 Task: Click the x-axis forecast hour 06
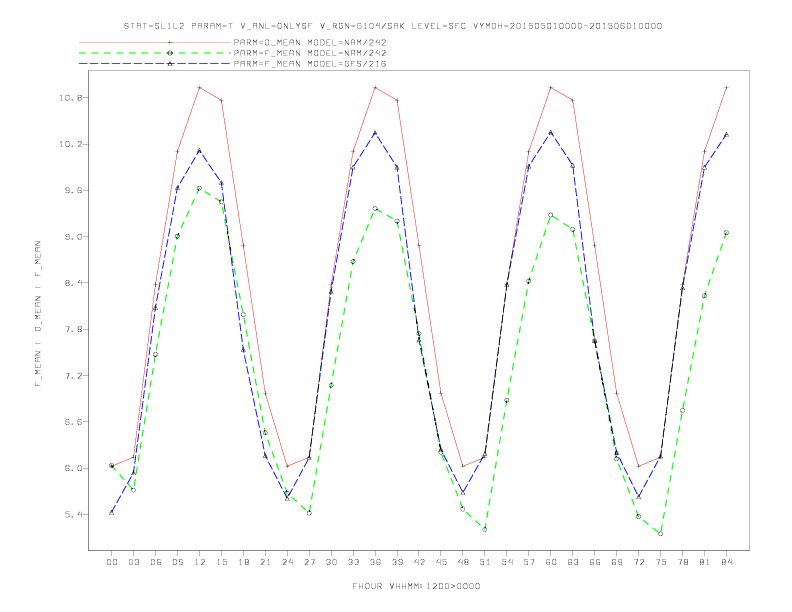156,562
